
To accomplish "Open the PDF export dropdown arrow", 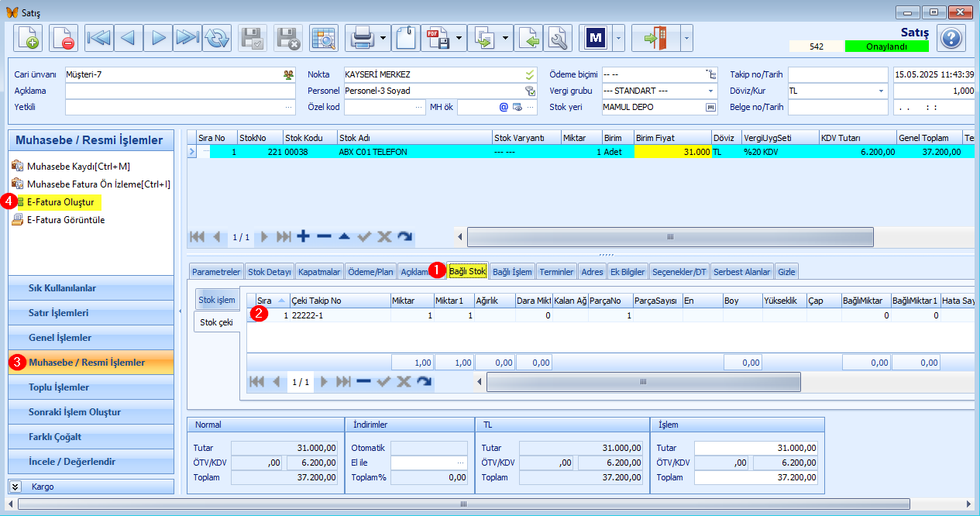I will pyautogui.click(x=459, y=37).
